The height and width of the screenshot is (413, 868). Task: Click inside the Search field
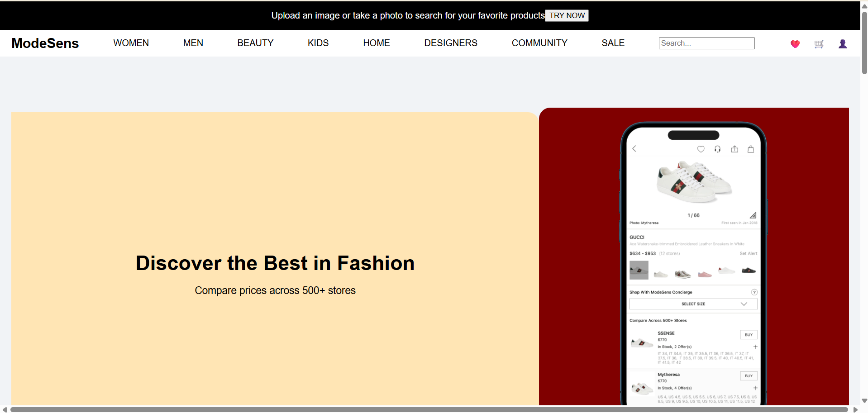(x=706, y=43)
